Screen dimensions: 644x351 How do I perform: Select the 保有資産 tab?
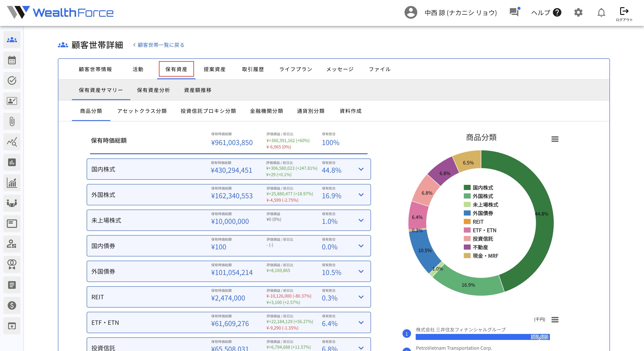176,69
